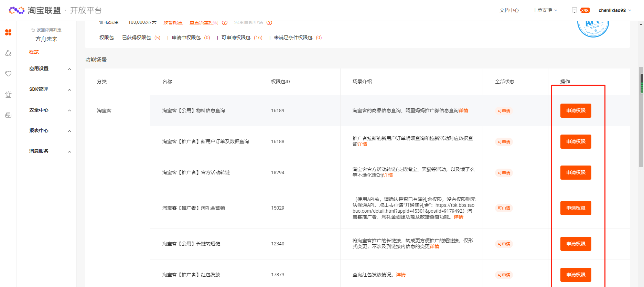This screenshot has height=287, width=644.
Task: Click the 权限包ID column header
Action: 280,82
